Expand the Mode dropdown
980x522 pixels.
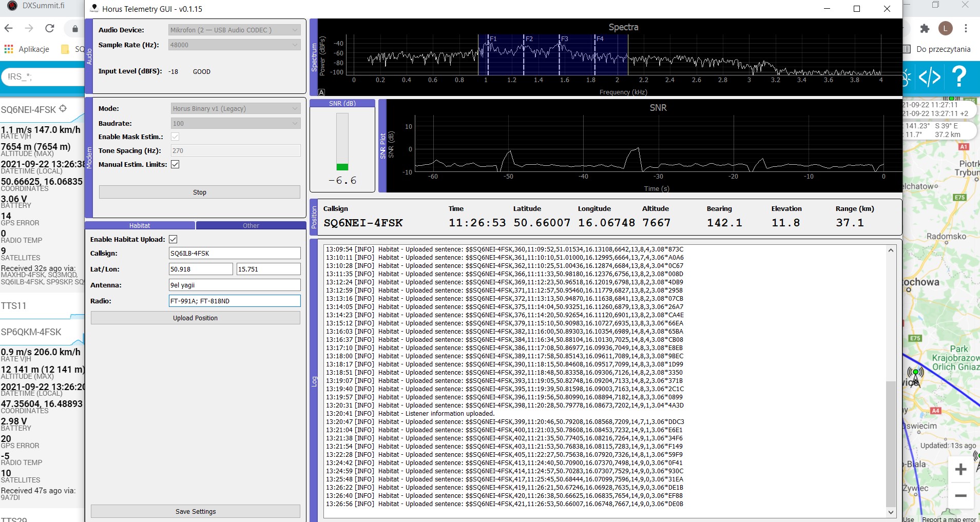pyautogui.click(x=235, y=109)
